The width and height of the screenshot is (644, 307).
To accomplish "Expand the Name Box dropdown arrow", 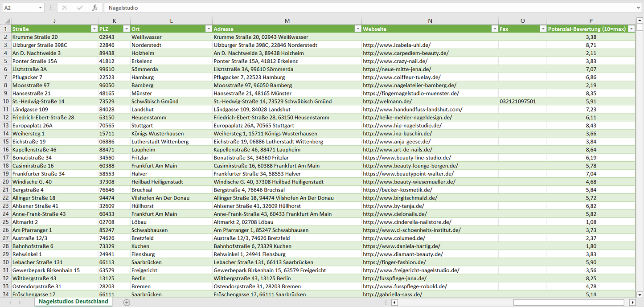I will point(41,8).
